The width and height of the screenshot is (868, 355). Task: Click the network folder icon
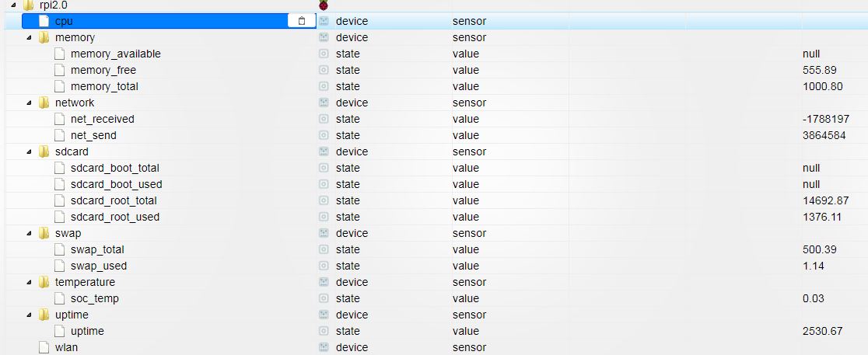click(x=44, y=103)
